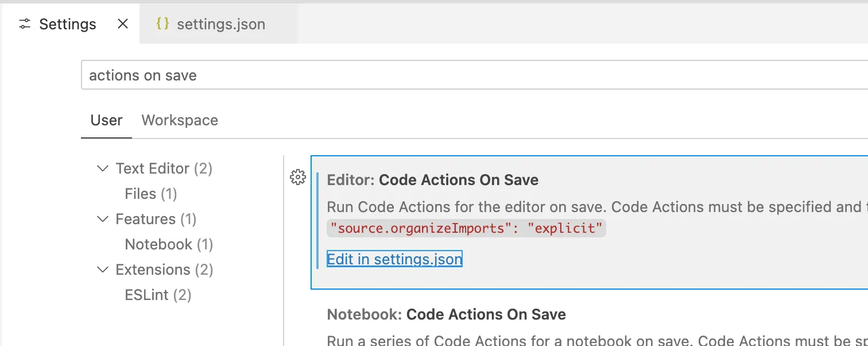
Task: Click the Settings tab sliders icon
Action: [x=25, y=24]
